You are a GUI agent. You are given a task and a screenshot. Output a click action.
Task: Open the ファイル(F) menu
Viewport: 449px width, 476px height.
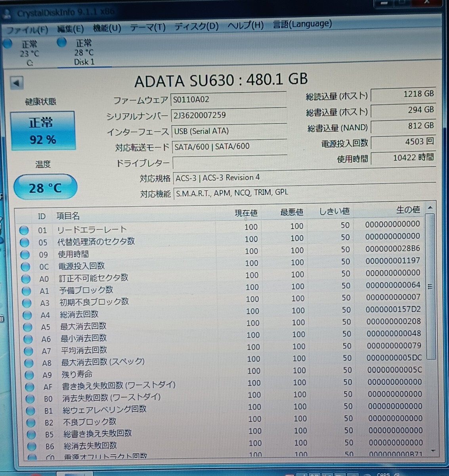click(x=27, y=30)
